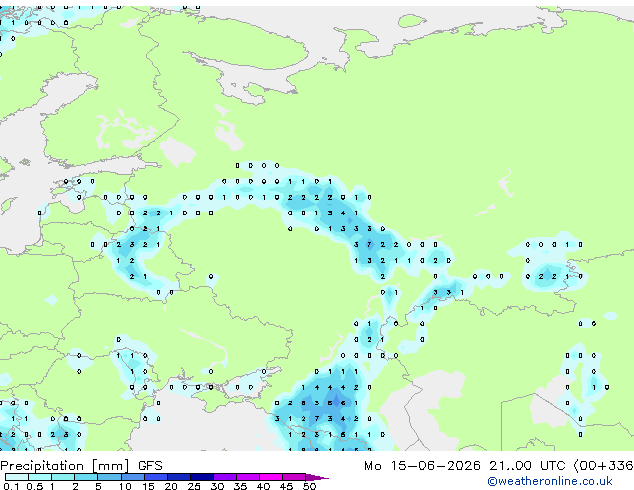Click the '0.5' legend label
This screenshot has height=490, width=634.
[35, 486]
